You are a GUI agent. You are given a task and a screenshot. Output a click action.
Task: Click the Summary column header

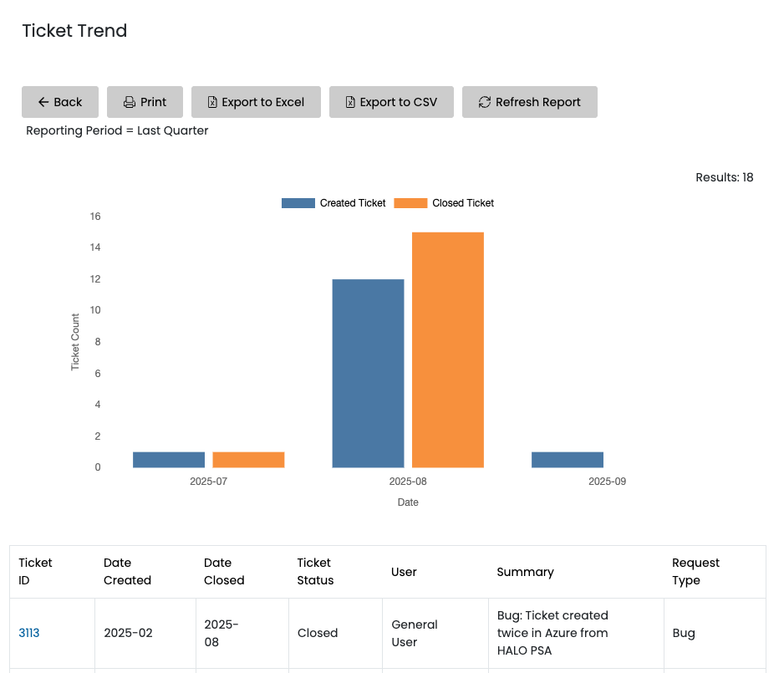(x=525, y=572)
